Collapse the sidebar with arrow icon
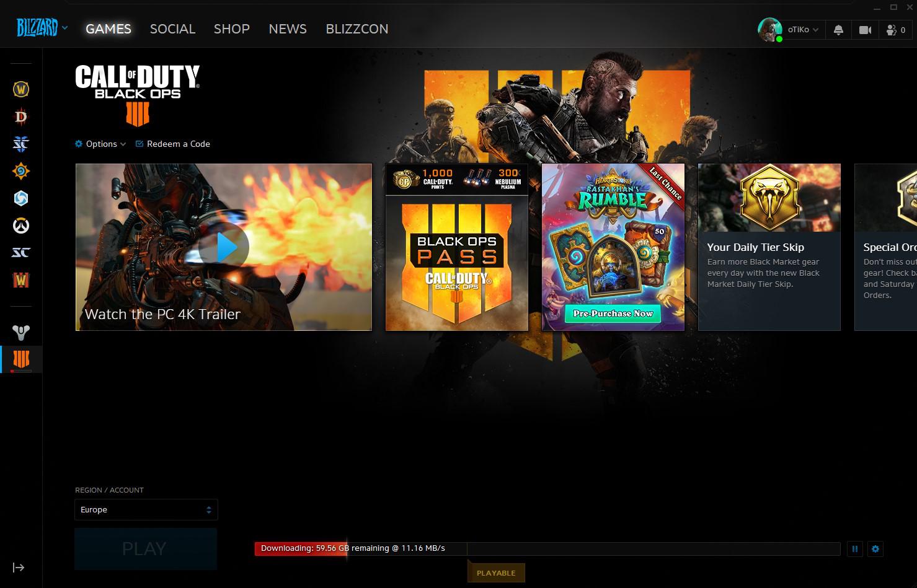 coord(19,568)
